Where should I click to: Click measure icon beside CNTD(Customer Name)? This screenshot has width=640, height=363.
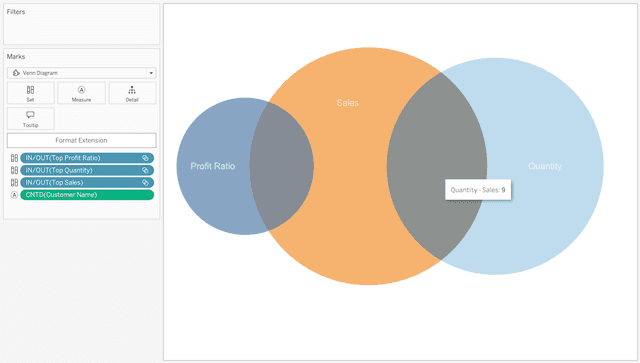[x=14, y=195]
